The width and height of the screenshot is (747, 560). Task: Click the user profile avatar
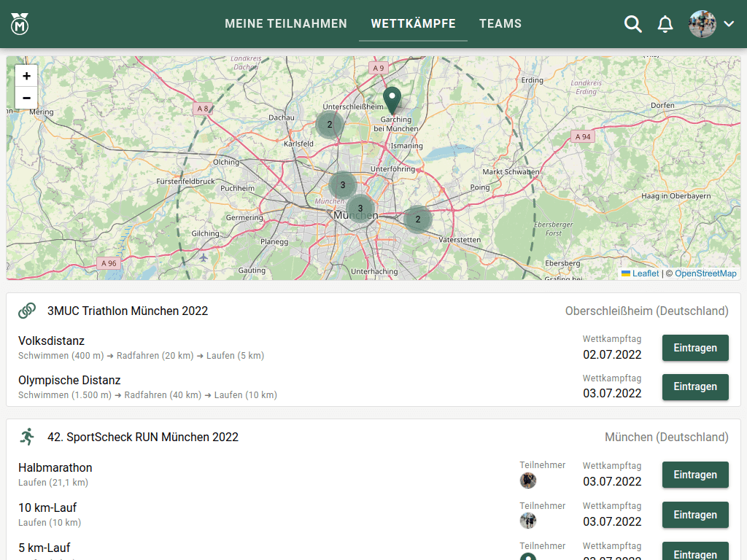[703, 24]
